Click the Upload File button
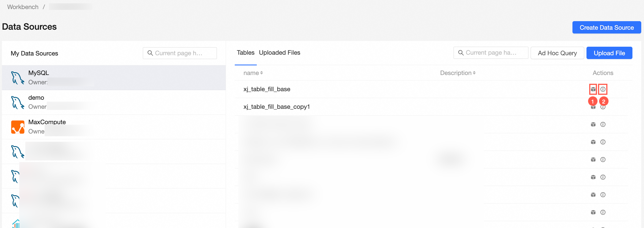The width and height of the screenshot is (644, 228). [x=609, y=53]
